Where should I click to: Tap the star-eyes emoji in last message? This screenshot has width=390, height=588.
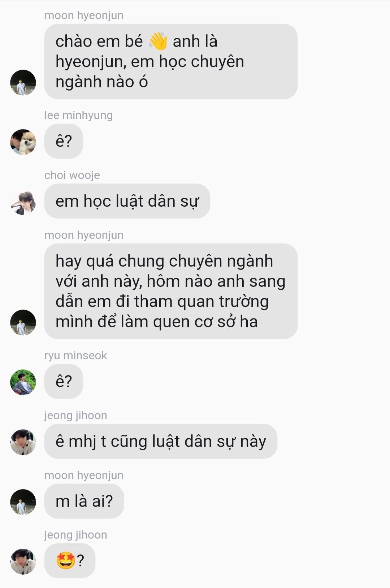click(66, 561)
